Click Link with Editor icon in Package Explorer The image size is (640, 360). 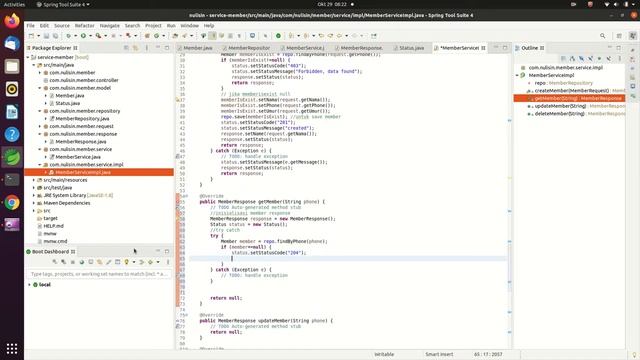point(136,48)
